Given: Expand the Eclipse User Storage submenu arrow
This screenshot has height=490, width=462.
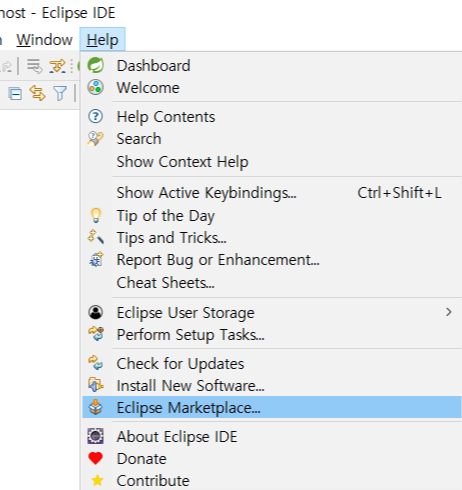Looking at the screenshot, I should coord(449,312).
